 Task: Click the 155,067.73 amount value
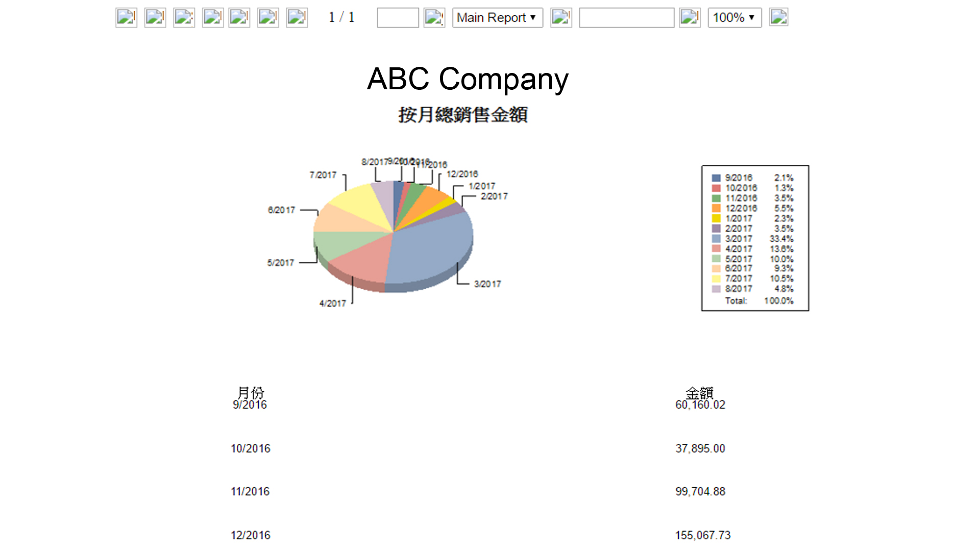click(x=702, y=535)
